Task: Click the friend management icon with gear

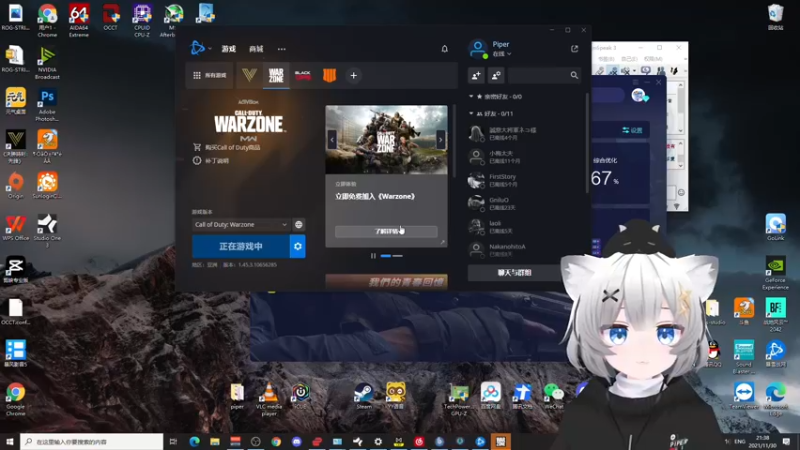Action: 496,76
